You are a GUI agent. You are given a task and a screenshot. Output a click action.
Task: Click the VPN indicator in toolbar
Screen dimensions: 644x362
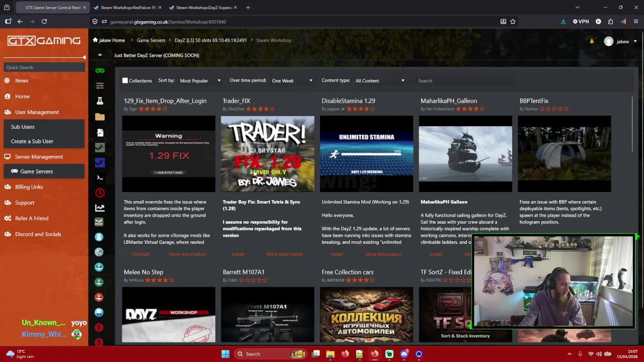point(581,22)
